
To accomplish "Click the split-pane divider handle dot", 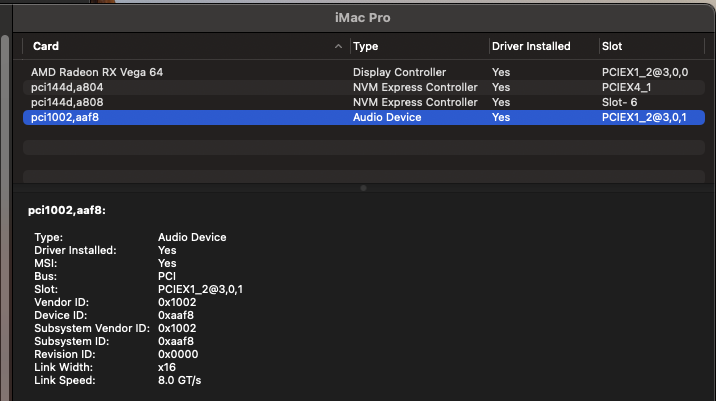I will pos(363,188).
